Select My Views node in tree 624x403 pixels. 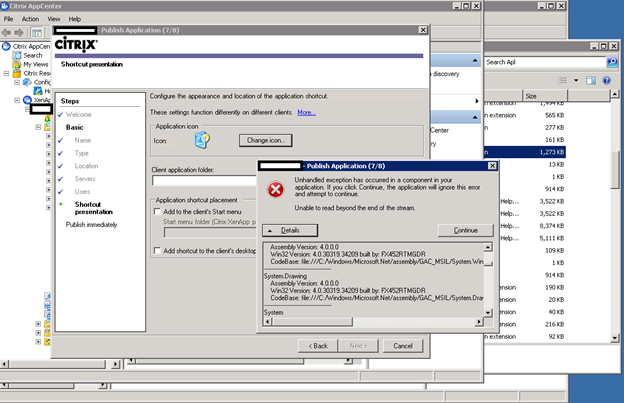pos(35,64)
